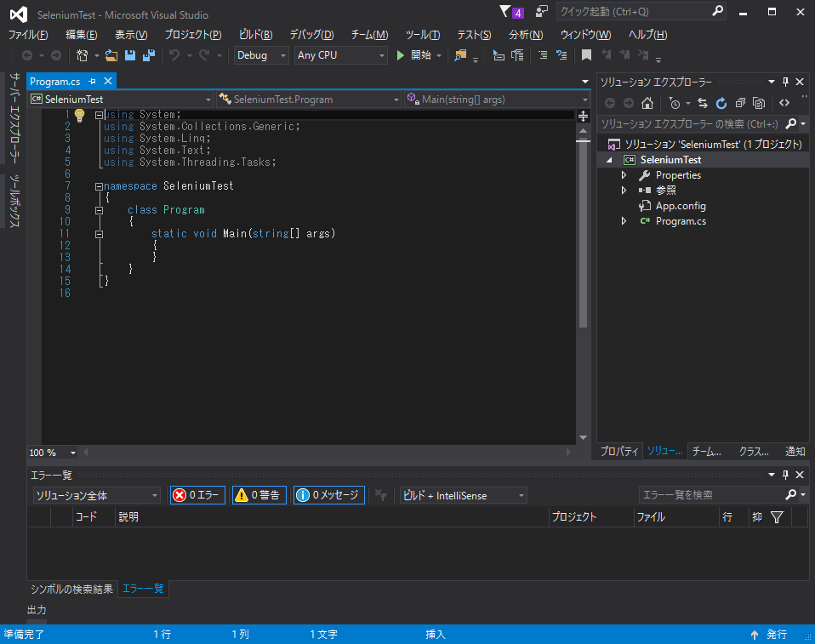Click the New Project toolbar icon

click(x=83, y=55)
